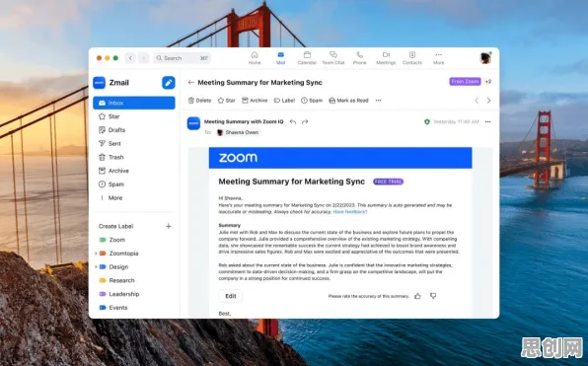Image resolution: width=588 pixels, height=366 pixels.
Task: Apply a Label to this email
Action: coord(284,101)
